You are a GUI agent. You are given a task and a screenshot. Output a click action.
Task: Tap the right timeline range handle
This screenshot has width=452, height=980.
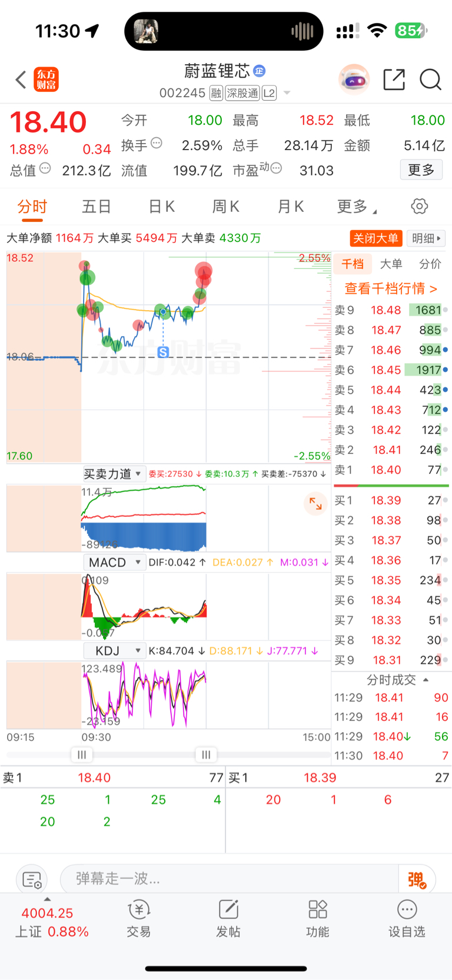coord(206,755)
